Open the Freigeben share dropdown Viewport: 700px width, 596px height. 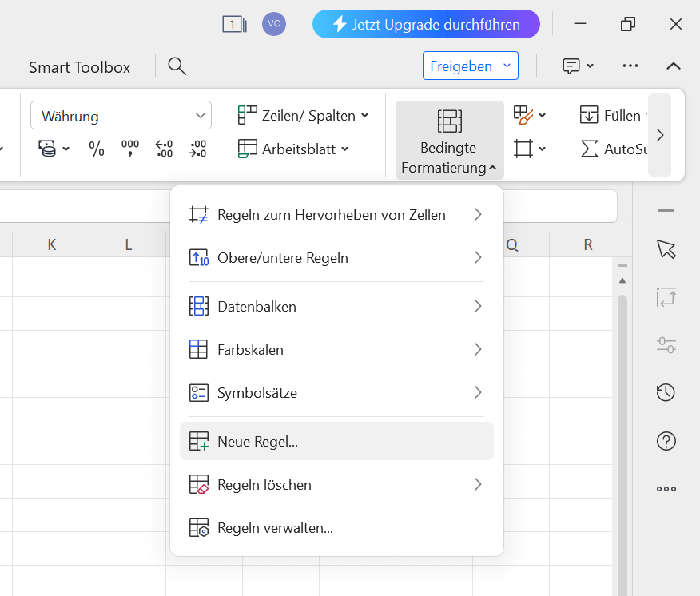pos(470,66)
